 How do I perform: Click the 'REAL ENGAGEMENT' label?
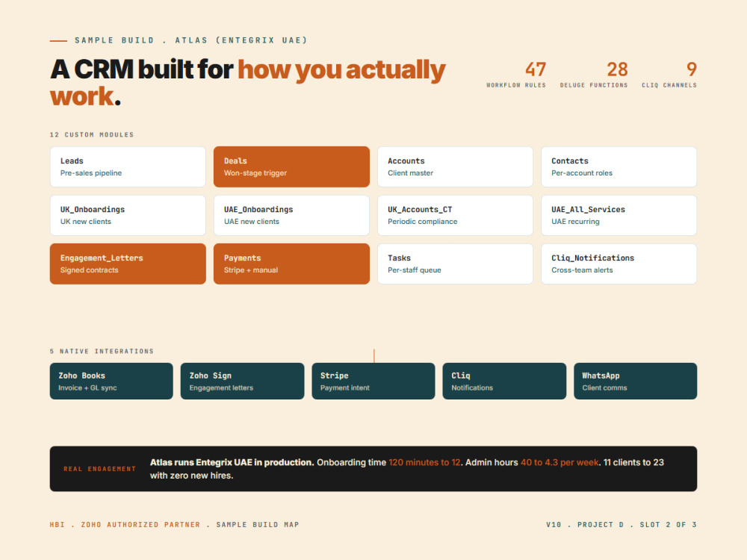pos(99,469)
